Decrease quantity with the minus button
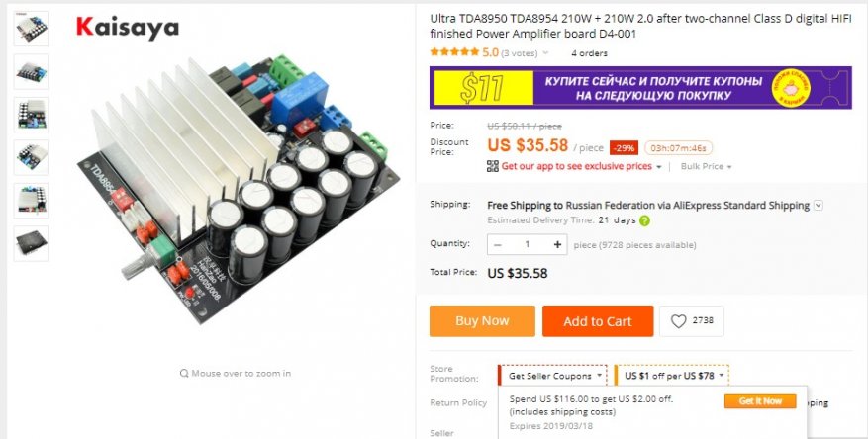 [497, 244]
